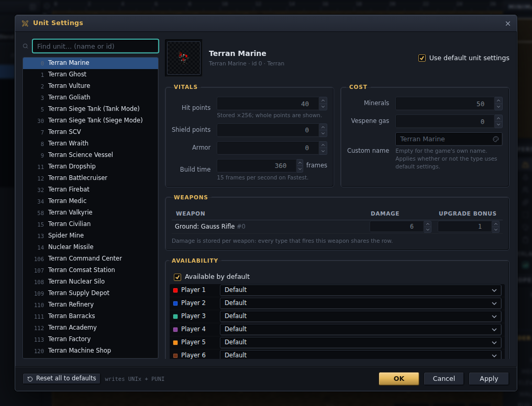Viewport: 532px width, 406px height.
Task: Select Terran Refinery in unit list
Action: pos(91,304)
